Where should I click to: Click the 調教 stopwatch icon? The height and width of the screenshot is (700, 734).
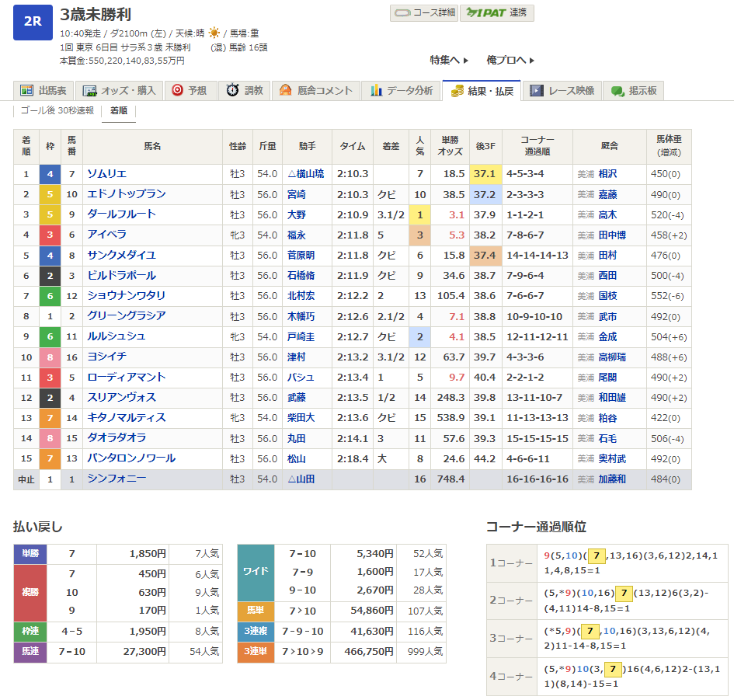tap(232, 91)
